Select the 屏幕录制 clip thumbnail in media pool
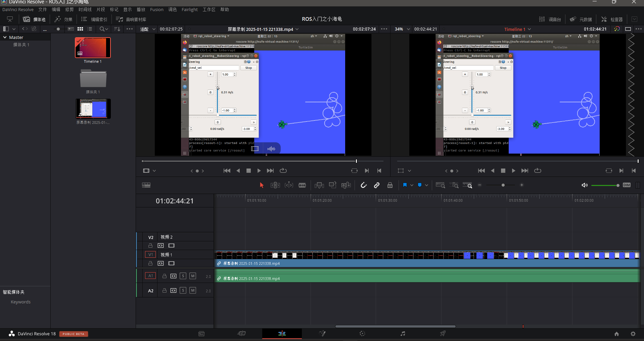Viewport: 644px width, 341px height. pyautogui.click(x=93, y=108)
